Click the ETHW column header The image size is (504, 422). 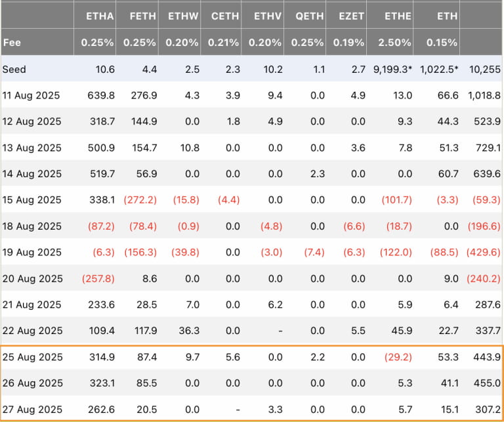click(183, 16)
